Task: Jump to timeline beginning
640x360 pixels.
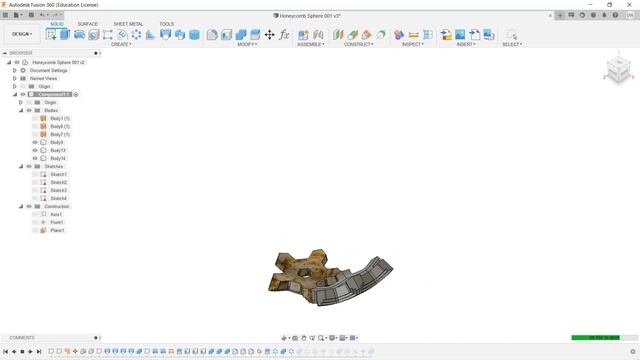Action: point(6,351)
